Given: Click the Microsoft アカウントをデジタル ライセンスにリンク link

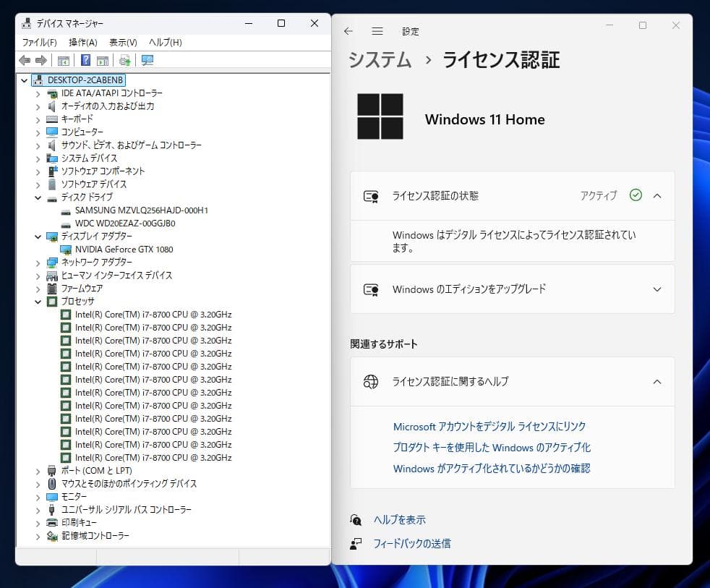Looking at the screenshot, I should [x=489, y=427].
